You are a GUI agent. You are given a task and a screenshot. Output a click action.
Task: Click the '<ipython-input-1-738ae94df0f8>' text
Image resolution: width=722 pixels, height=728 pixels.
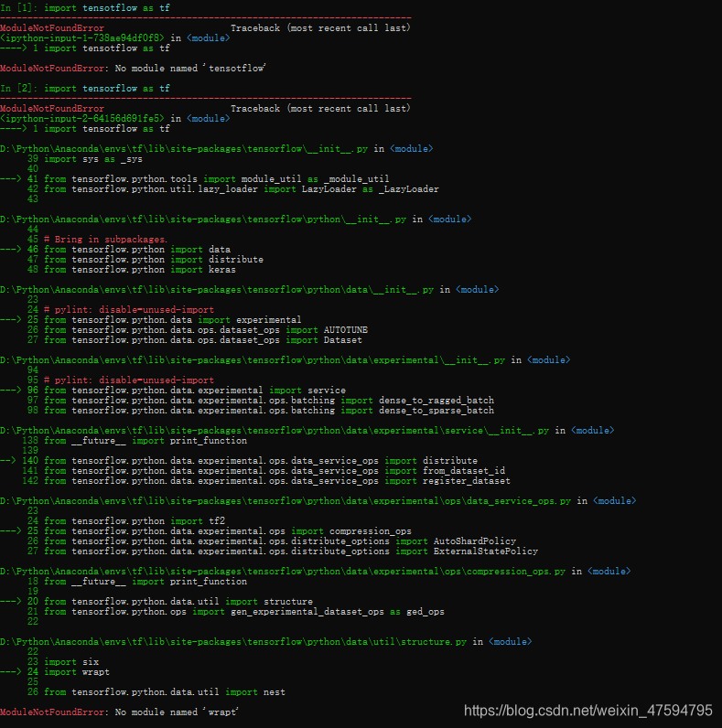pyautogui.click(x=82, y=38)
